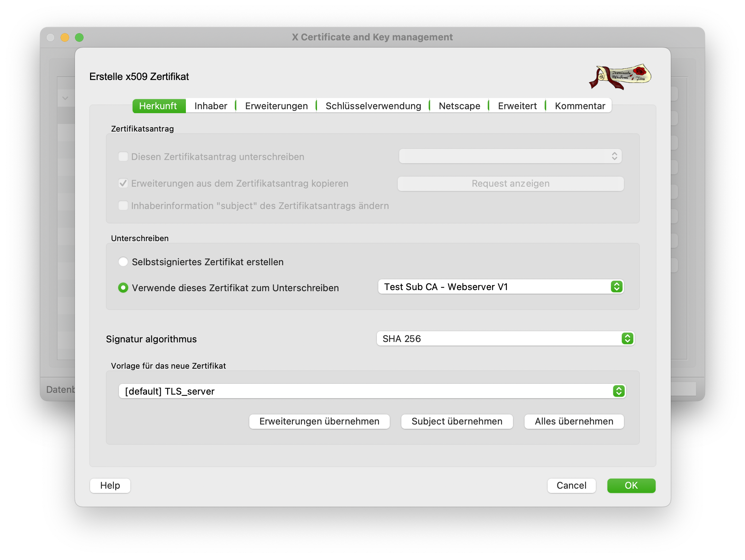The image size is (745, 560).
Task: Select the Schlüsselverwendung tab
Action: (x=373, y=106)
